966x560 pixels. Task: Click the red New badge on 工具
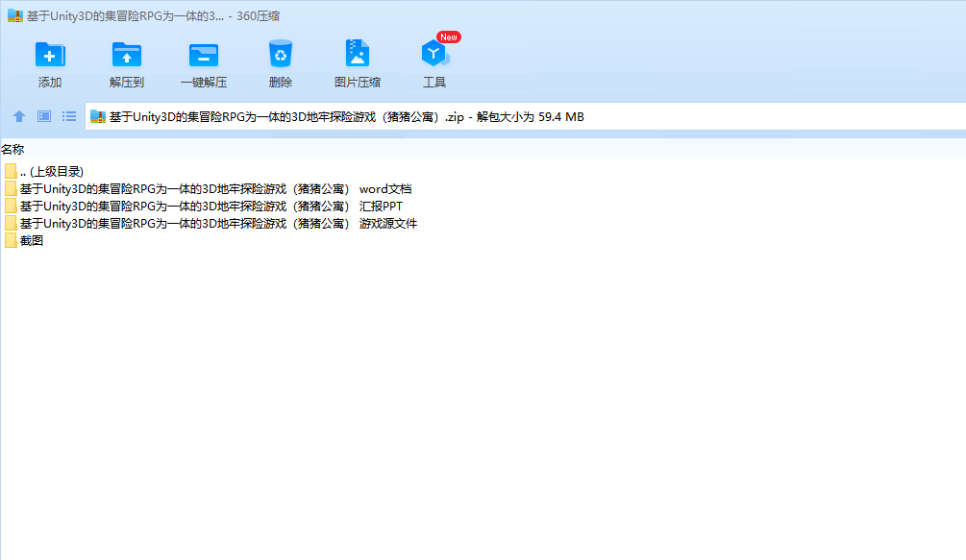(449, 37)
